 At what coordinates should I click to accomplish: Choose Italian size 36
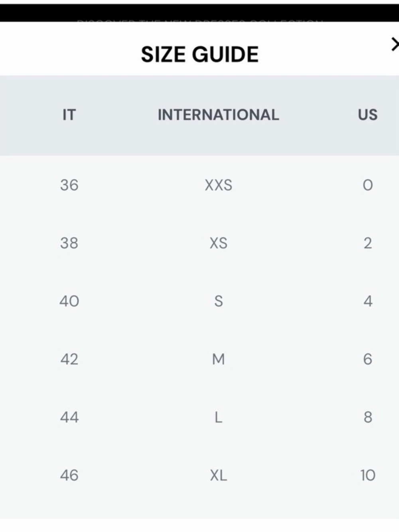point(69,185)
